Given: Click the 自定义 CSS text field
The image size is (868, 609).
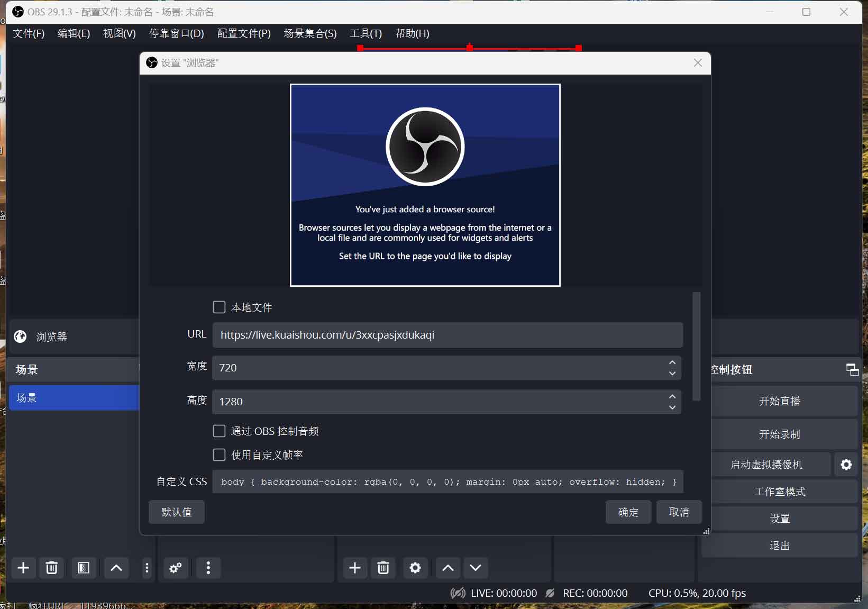Looking at the screenshot, I should (447, 481).
